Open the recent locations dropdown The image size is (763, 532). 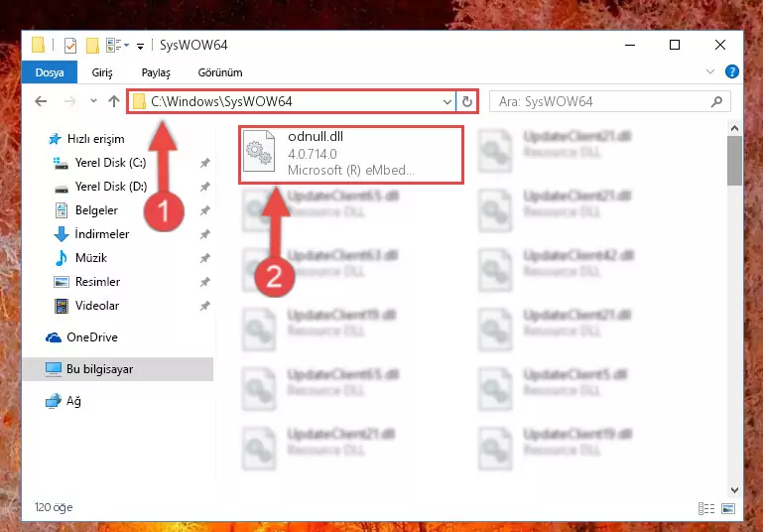pyautogui.click(x=93, y=101)
